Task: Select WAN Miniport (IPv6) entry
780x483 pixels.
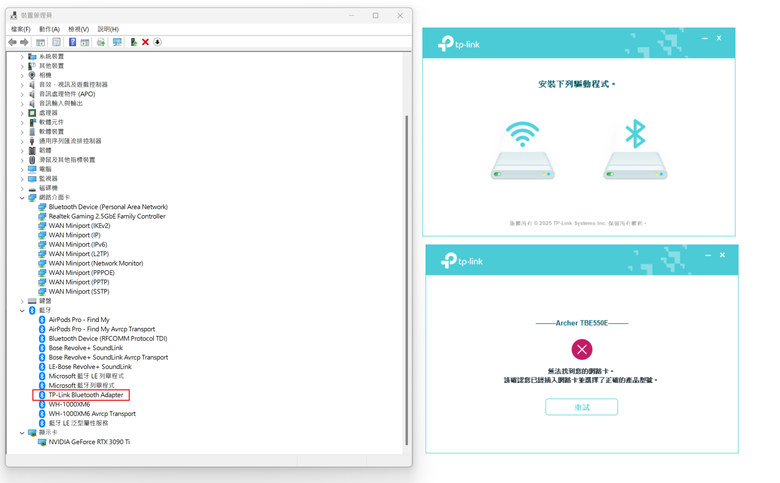Action: [x=78, y=245]
